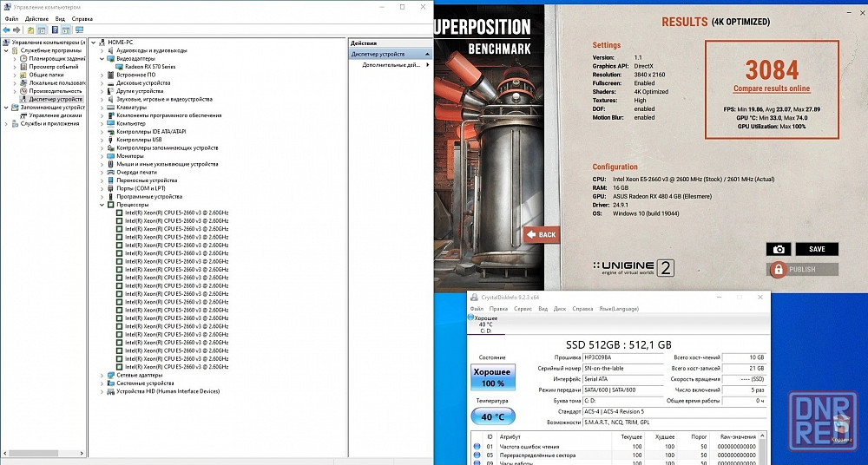The height and width of the screenshot is (465, 868).
Task: Click the blue status dot for attribute 05
Action: pyautogui.click(x=477, y=455)
